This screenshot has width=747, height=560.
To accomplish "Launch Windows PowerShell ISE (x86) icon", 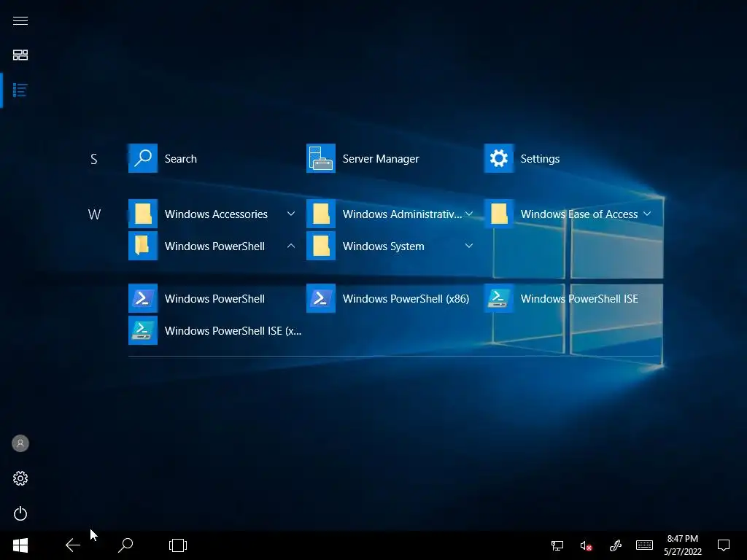I will pos(143,330).
